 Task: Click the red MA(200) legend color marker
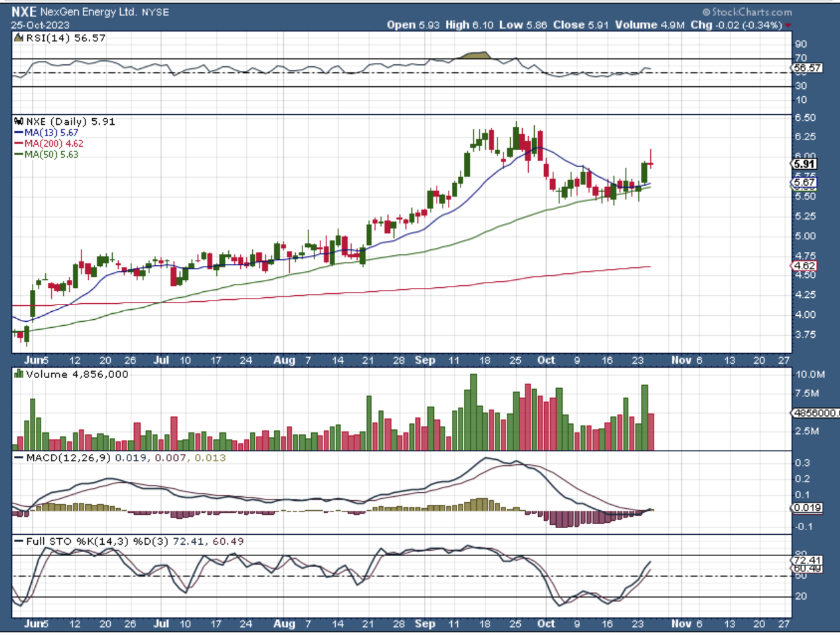(x=19, y=143)
